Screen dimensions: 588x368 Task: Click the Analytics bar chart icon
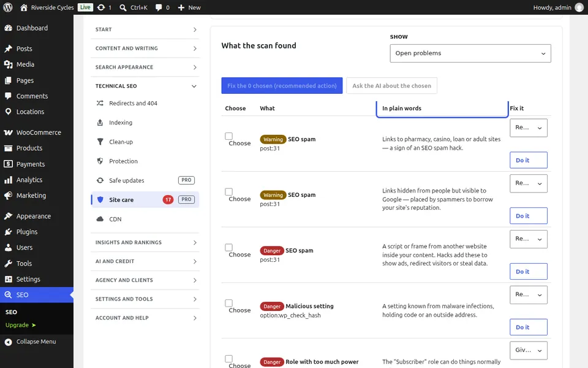point(8,180)
